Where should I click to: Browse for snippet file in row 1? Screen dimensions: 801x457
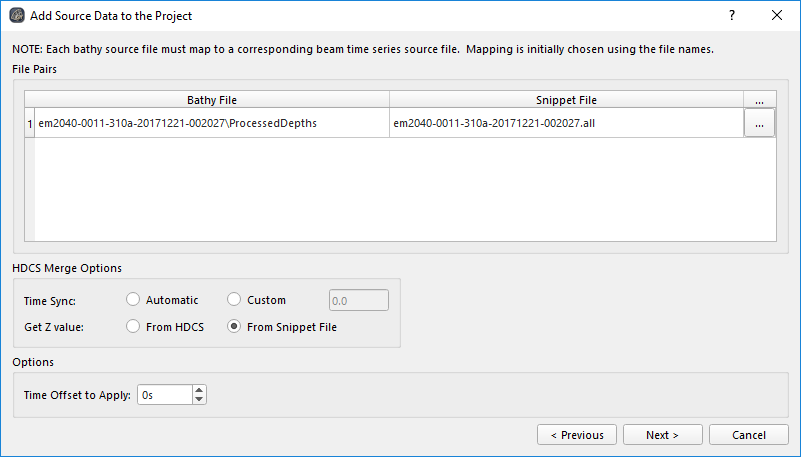(x=759, y=123)
